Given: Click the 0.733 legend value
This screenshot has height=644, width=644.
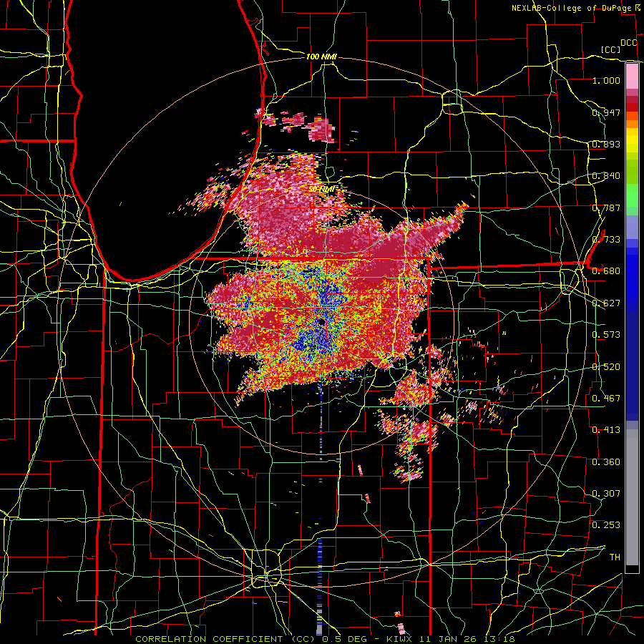Looking at the screenshot, I should [606, 239].
